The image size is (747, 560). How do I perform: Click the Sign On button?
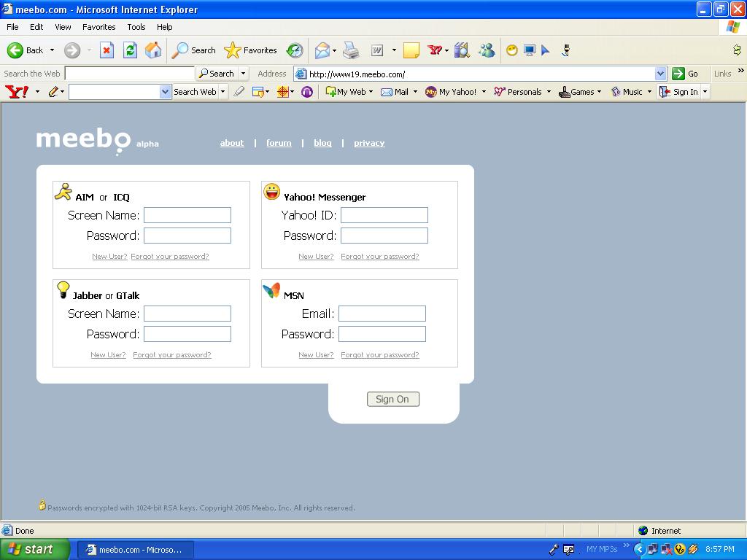tap(393, 399)
